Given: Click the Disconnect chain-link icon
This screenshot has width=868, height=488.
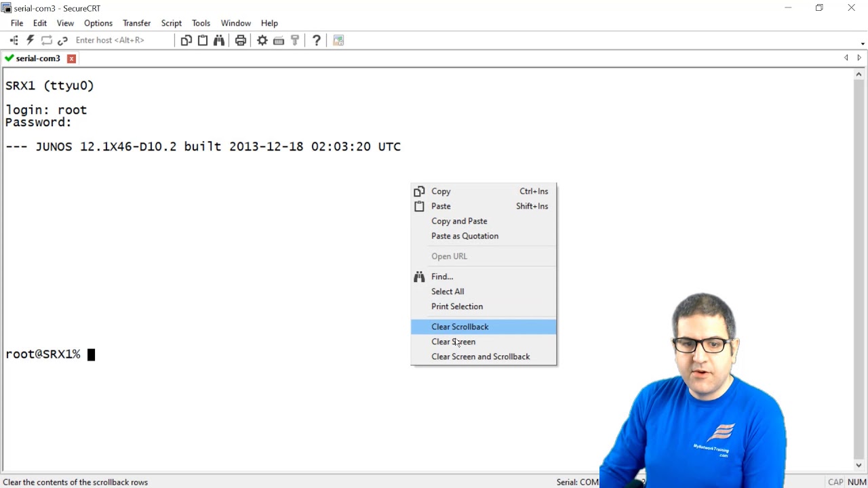Looking at the screenshot, I should tap(63, 41).
